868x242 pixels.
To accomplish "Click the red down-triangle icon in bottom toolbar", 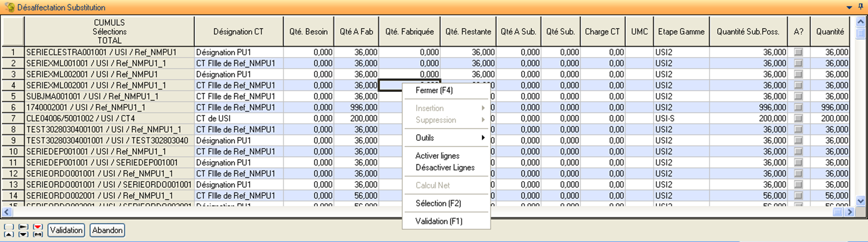I will 38,227.
